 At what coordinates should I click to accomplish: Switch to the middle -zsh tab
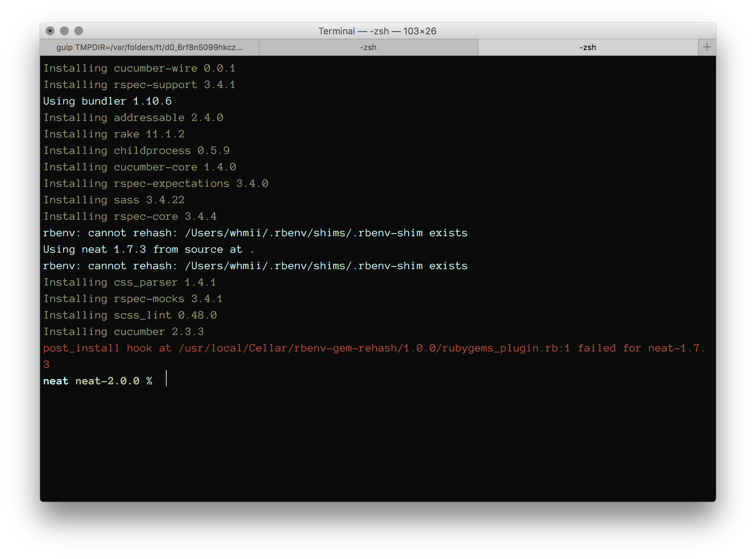click(368, 47)
